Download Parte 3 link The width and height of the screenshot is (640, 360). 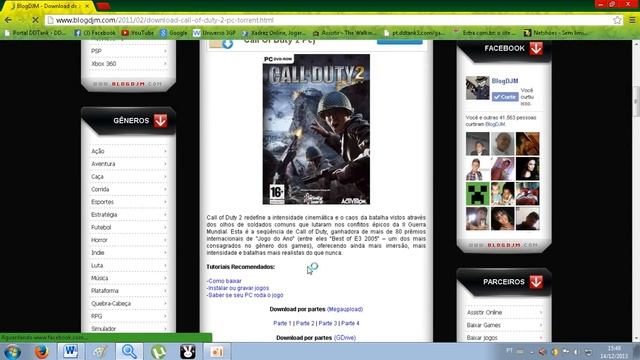tap(328, 323)
